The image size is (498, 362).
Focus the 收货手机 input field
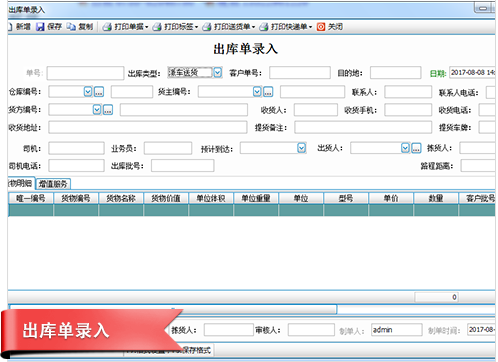pyautogui.click(x=408, y=110)
